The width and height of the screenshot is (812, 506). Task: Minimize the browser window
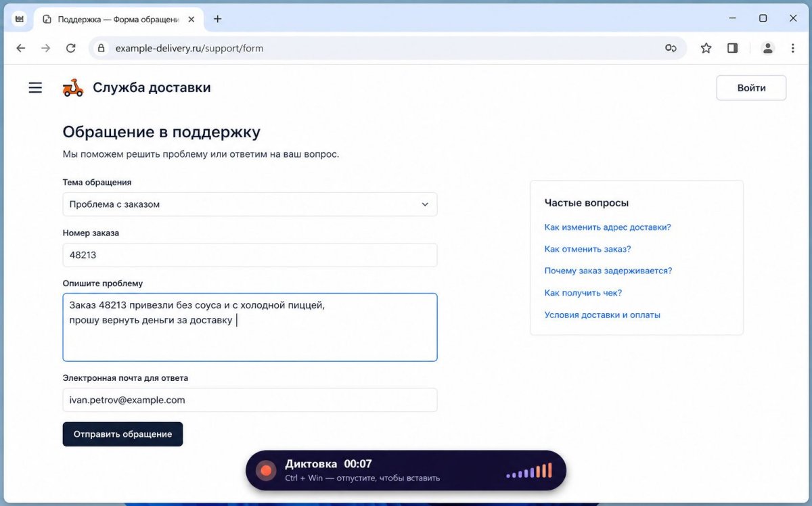point(733,19)
